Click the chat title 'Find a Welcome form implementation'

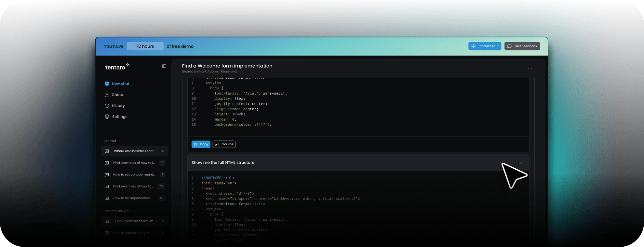[227, 66]
